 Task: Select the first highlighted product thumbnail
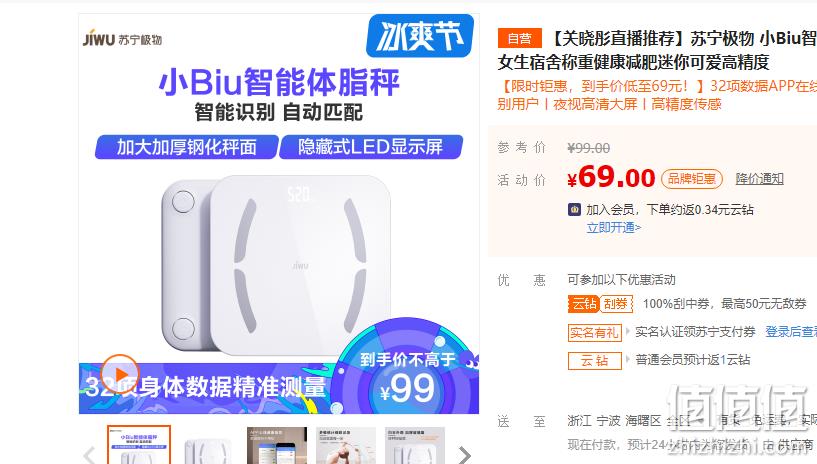139,445
